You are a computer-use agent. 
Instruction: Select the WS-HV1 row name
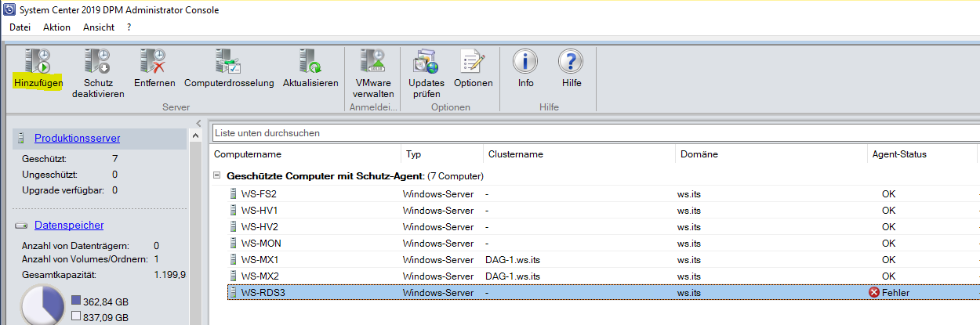(x=260, y=210)
